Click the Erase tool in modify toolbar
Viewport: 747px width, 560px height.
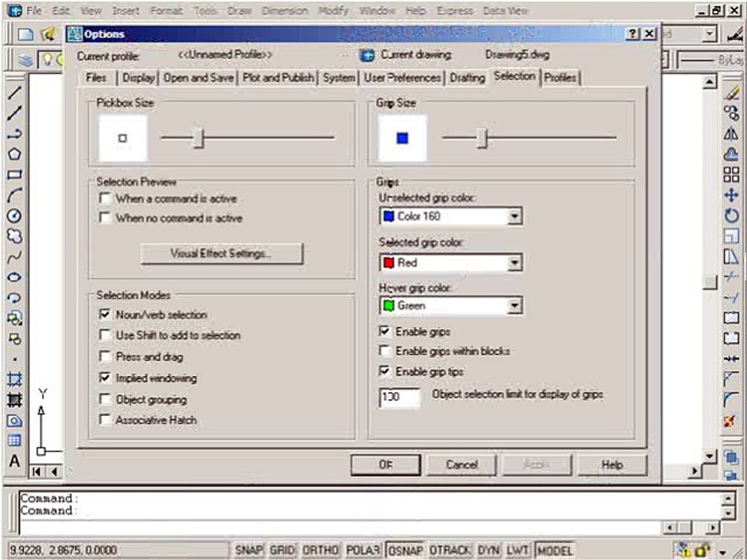[731, 93]
